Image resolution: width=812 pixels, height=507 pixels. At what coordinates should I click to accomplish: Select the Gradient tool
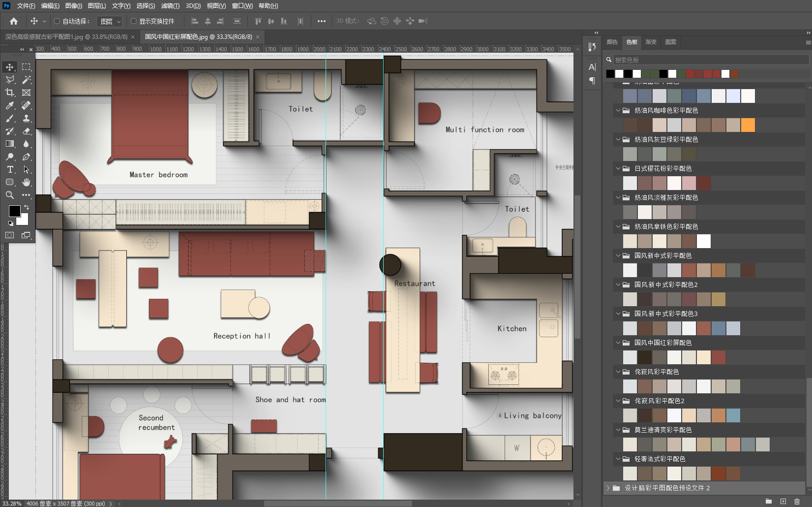(x=10, y=144)
